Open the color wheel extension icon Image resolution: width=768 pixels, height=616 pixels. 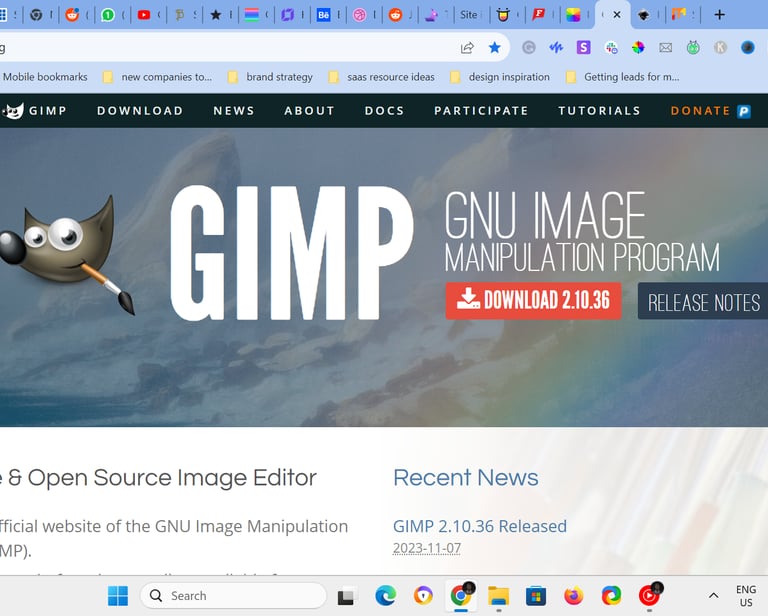(x=638, y=47)
